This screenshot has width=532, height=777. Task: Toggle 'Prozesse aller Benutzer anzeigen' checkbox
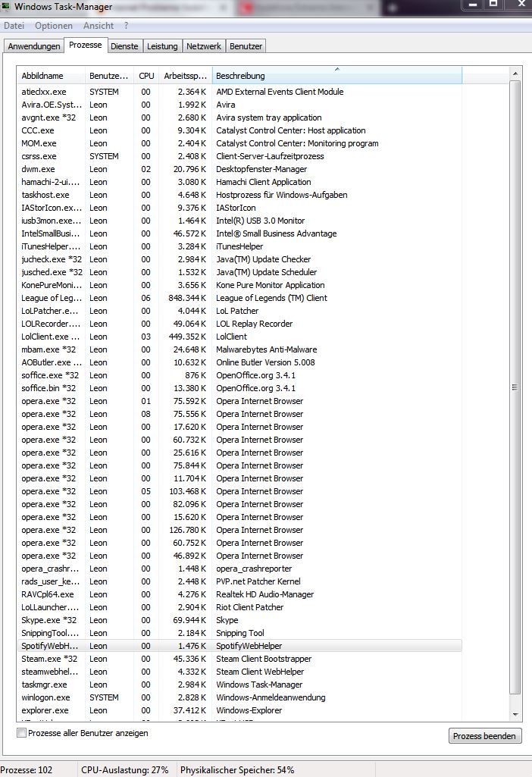point(21,733)
